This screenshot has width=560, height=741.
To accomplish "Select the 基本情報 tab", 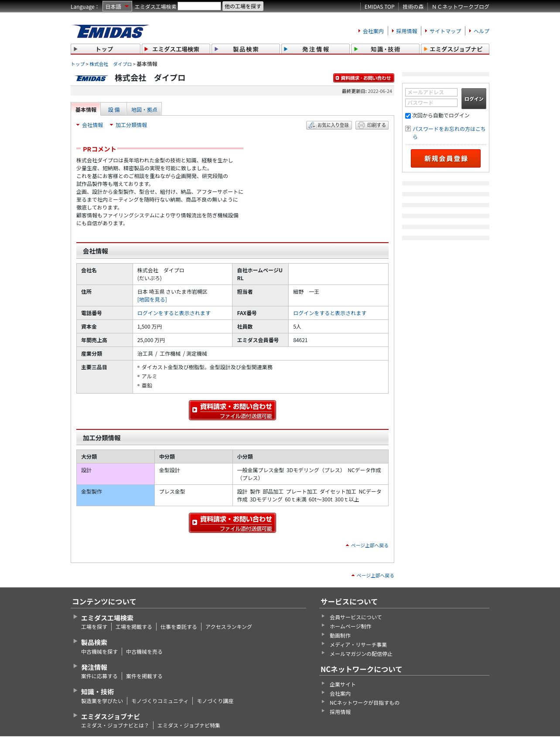I will pyautogui.click(x=86, y=110).
